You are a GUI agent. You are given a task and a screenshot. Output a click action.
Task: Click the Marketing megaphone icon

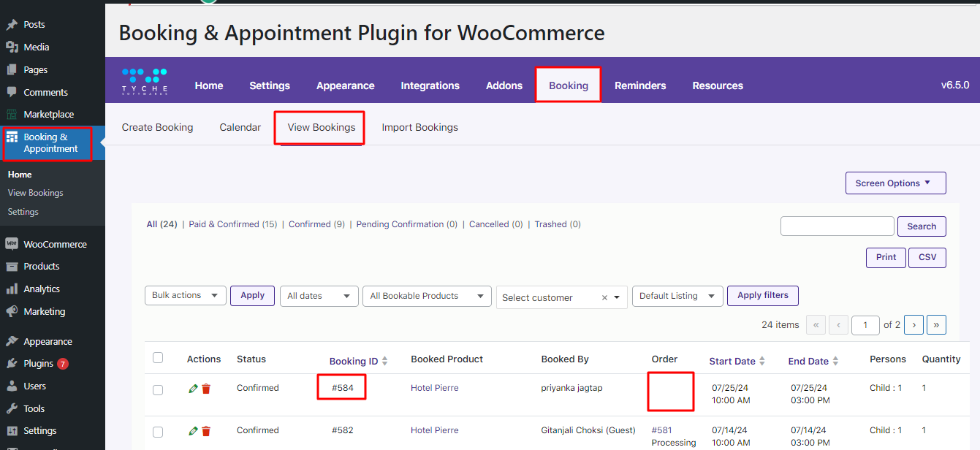[x=12, y=311]
